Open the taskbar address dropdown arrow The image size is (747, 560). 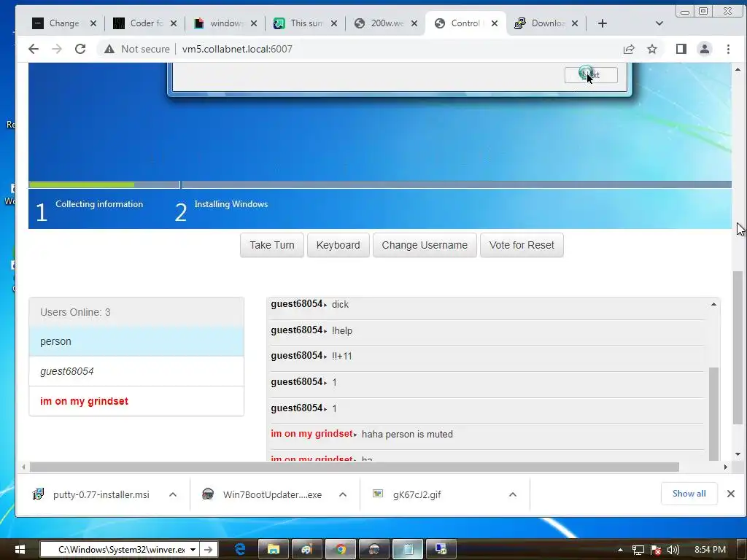[193, 550]
